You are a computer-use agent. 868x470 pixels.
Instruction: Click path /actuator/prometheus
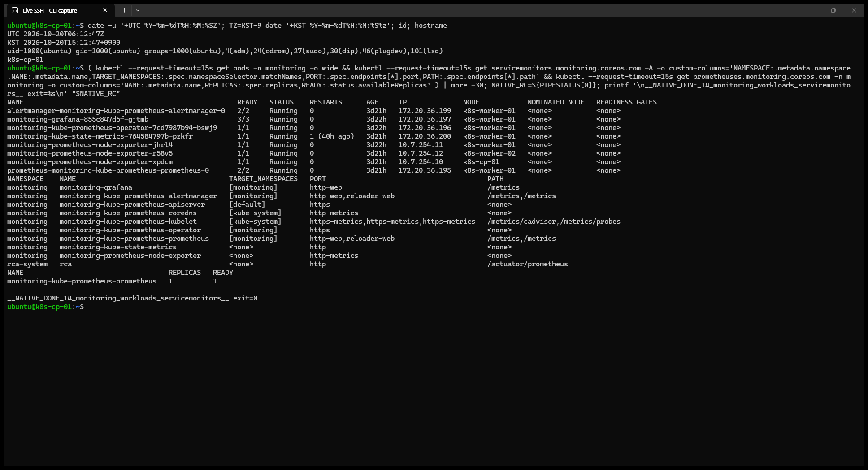(528, 264)
